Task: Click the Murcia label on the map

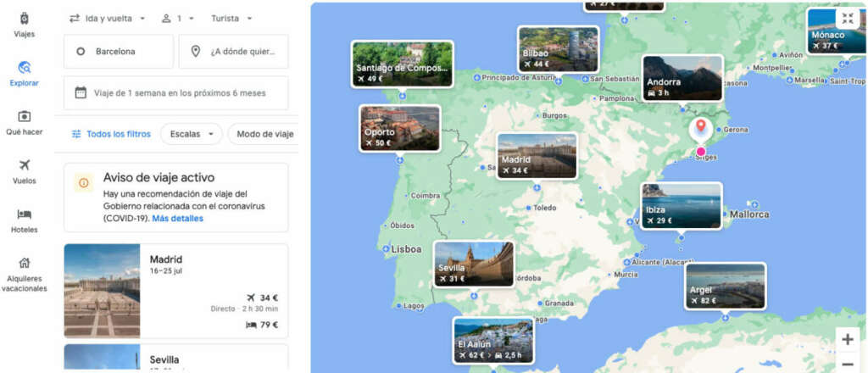Action: (x=626, y=275)
